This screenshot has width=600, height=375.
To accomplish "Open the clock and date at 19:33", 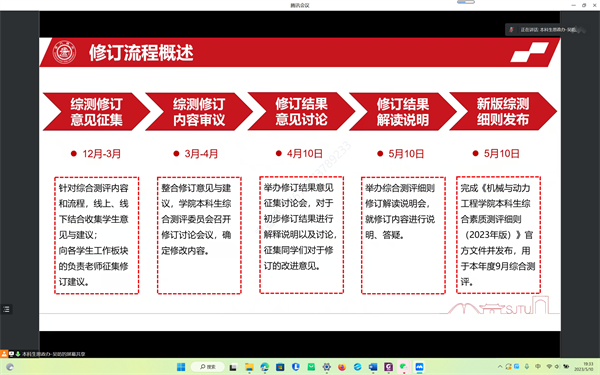I will (x=584, y=367).
